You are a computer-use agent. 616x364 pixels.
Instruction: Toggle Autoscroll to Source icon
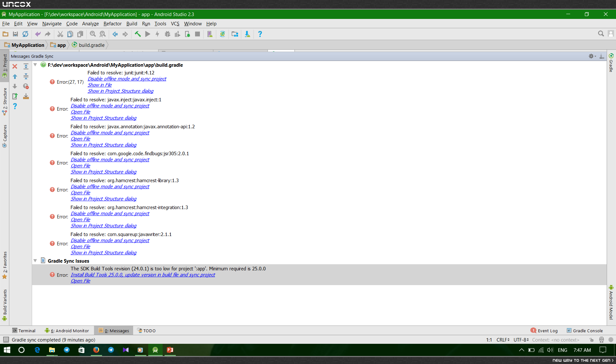pos(26,96)
